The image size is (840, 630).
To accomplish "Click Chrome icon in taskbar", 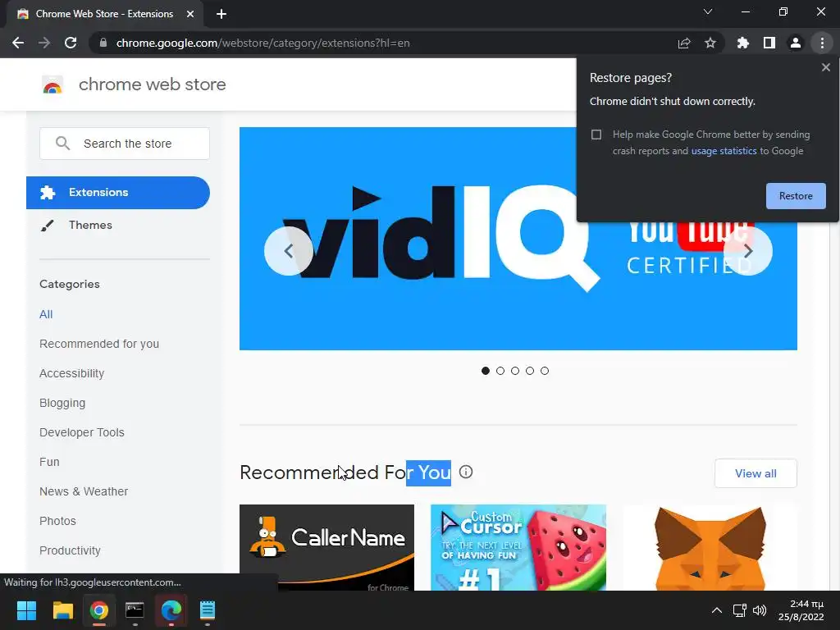I will (98, 610).
